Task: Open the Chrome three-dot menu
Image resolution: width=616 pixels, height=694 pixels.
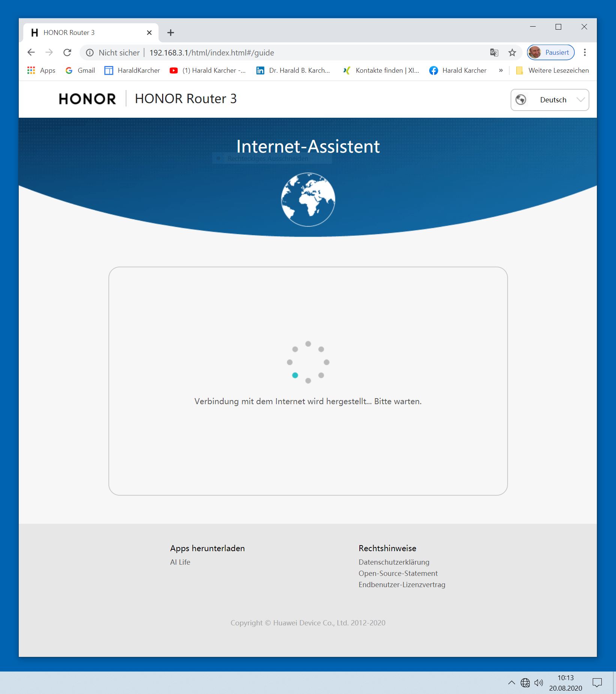Action: [584, 52]
